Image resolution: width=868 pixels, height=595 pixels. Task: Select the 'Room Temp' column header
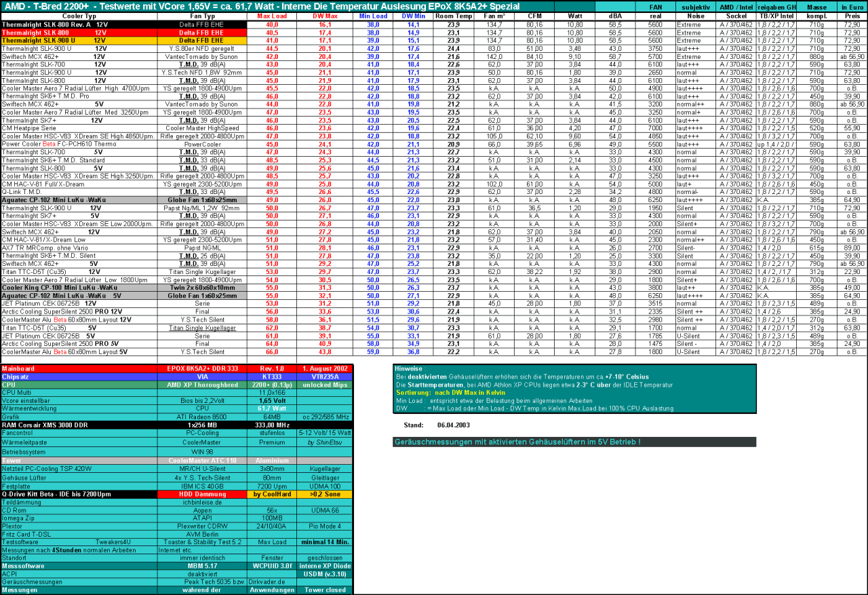pos(454,16)
